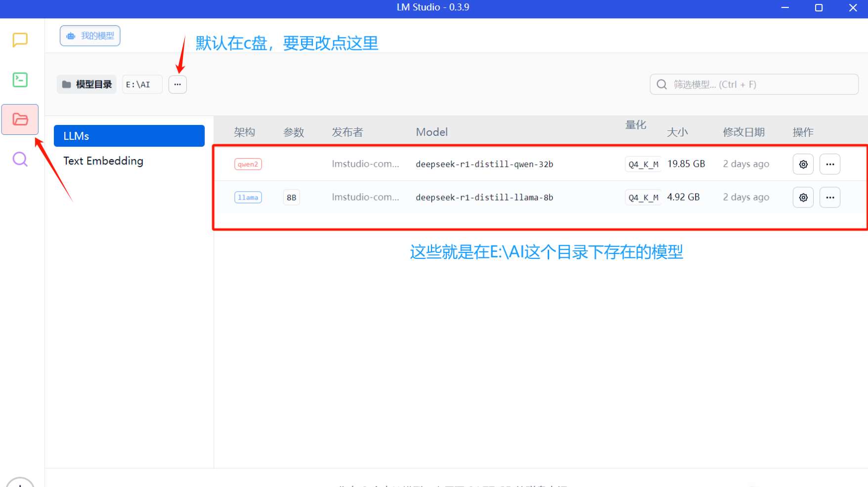Sort by 大小 column header
Screen dimensions: 868x487
pyautogui.click(x=677, y=132)
